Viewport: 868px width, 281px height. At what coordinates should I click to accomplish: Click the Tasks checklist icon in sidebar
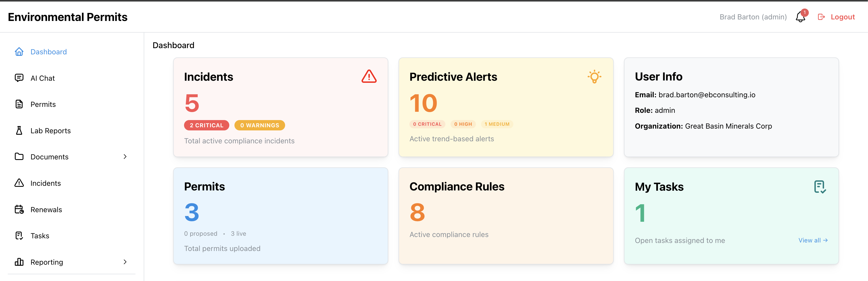(x=19, y=235)
